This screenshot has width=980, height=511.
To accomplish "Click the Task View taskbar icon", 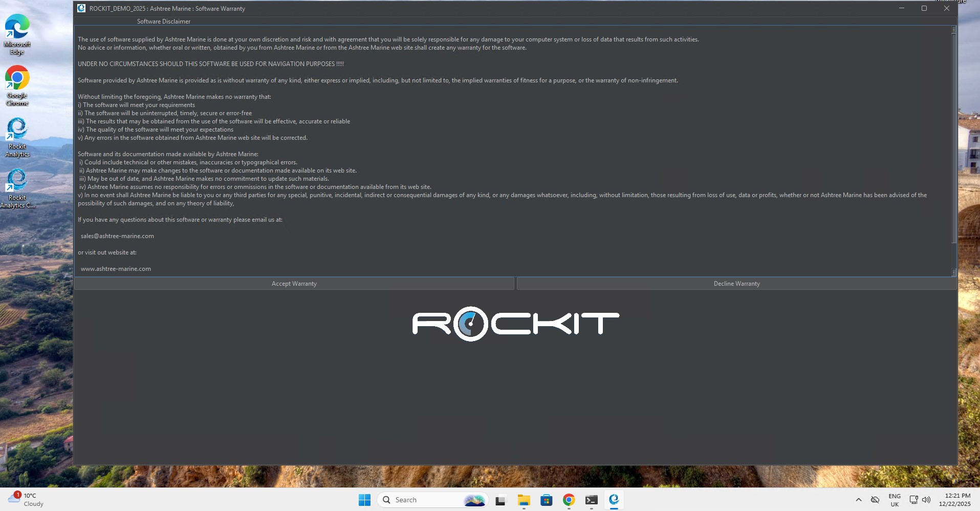I will point(500,500).
